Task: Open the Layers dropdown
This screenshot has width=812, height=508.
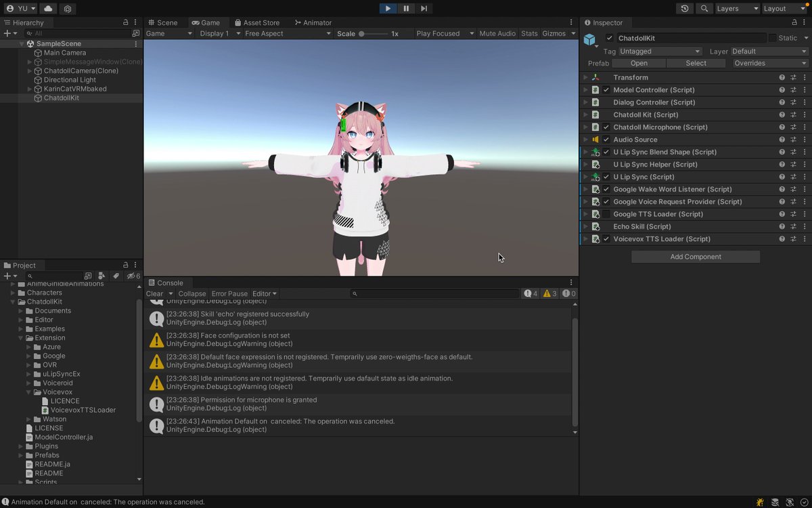Action: click(x=737, y=9)
